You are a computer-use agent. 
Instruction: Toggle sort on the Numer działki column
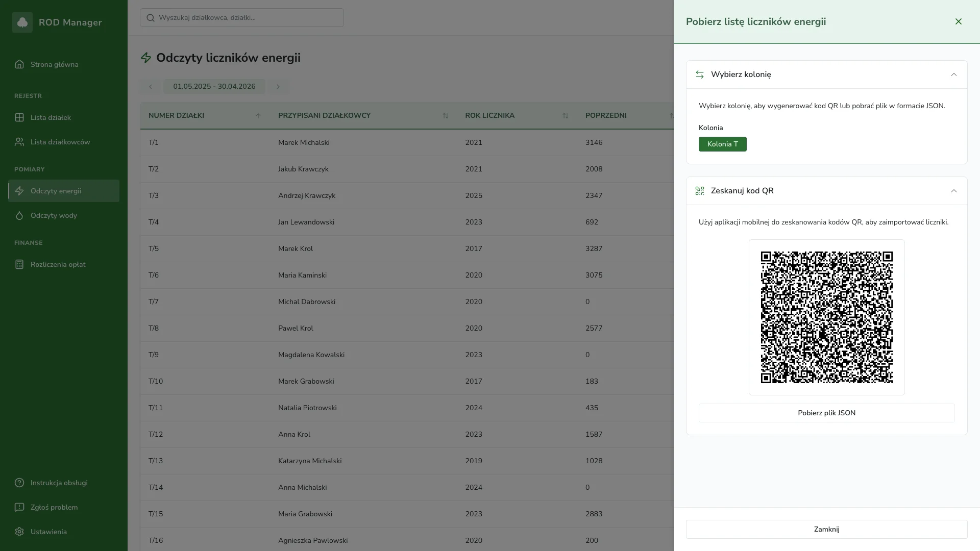tap(258, 116)
